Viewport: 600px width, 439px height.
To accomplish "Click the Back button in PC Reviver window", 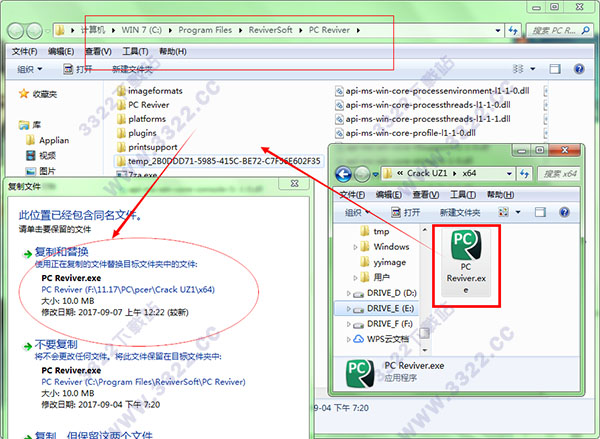I will (15, 31).
